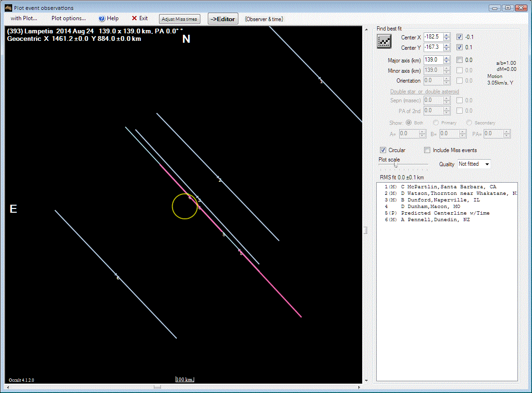Click the red X Exit icon
This screenshot has width=532, height=393.
(x=134, y=18)
